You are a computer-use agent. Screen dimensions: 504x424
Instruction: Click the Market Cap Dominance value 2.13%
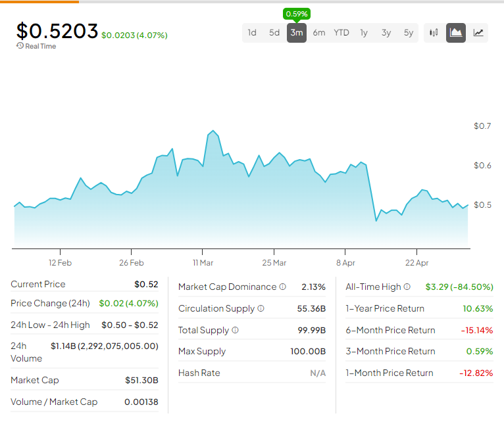(x=313, y=287)
